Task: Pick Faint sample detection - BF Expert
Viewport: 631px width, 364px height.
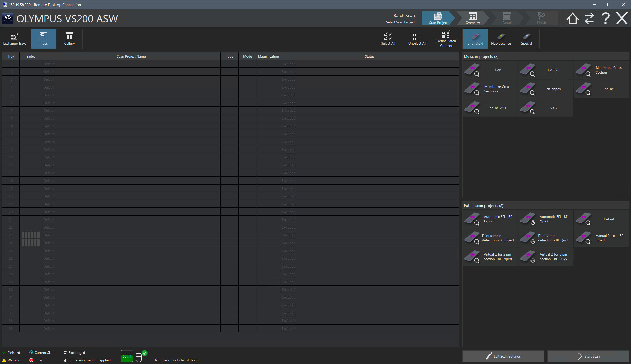Action: point(490,238)
